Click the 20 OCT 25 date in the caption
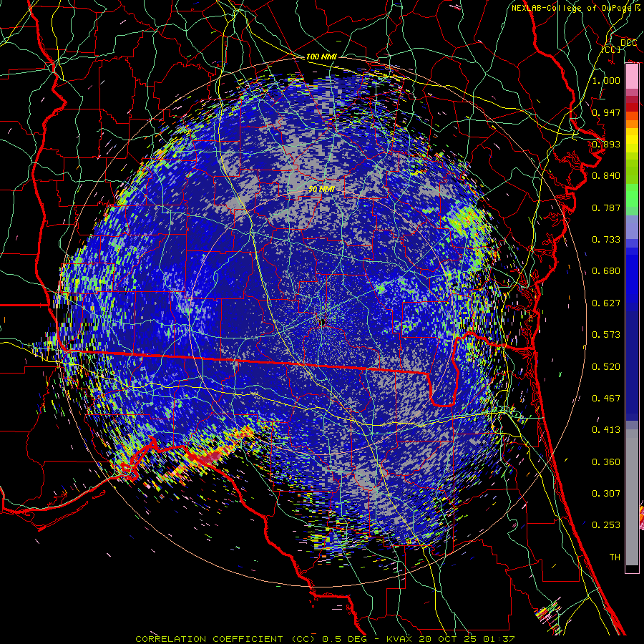 pos(448,639)
